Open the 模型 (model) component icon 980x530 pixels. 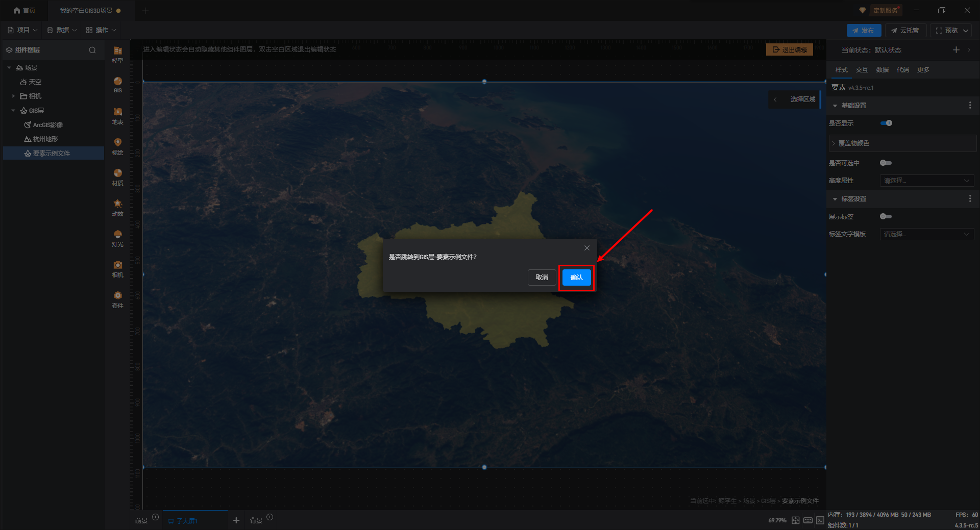(117, 54)
